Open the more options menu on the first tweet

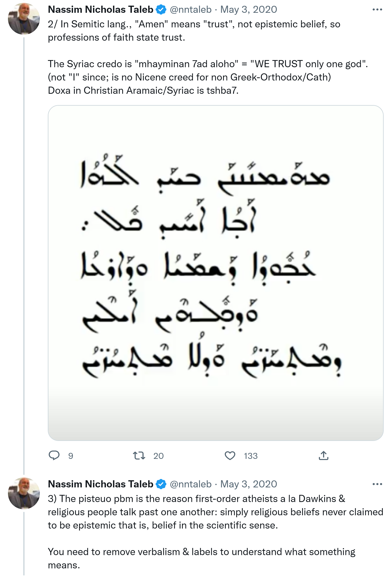(377, 10)
